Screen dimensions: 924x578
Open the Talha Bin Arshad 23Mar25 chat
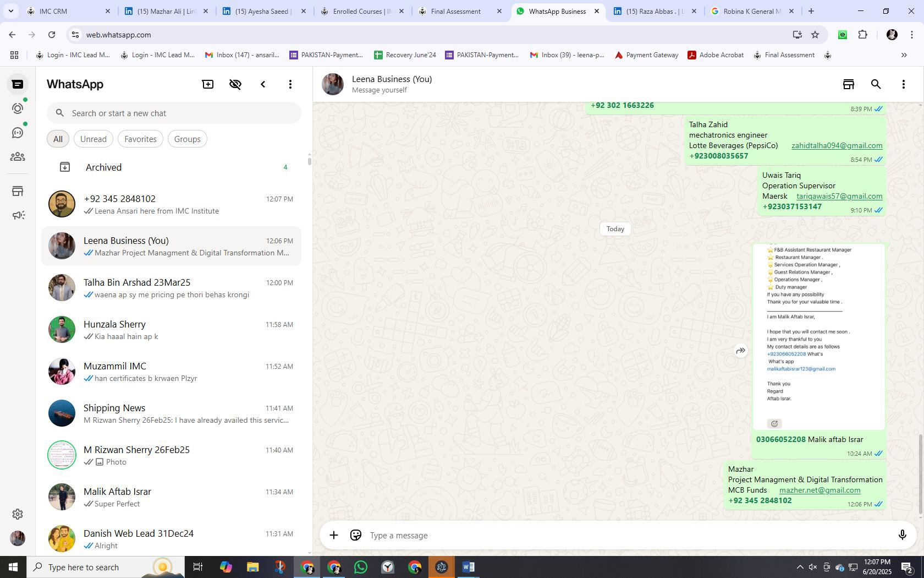(172, 288)
